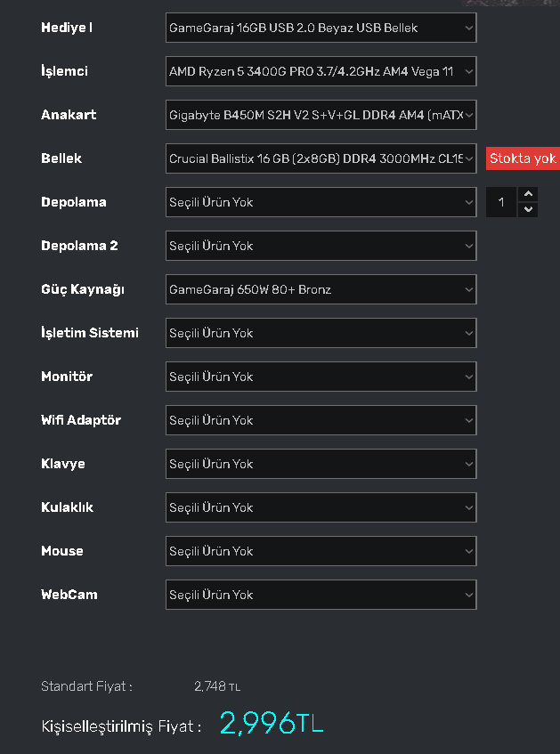Expand the Güç Kaynağı dropdown
Image resolution: width=560 pixels, height=754 pixels.
click(321, 289)
